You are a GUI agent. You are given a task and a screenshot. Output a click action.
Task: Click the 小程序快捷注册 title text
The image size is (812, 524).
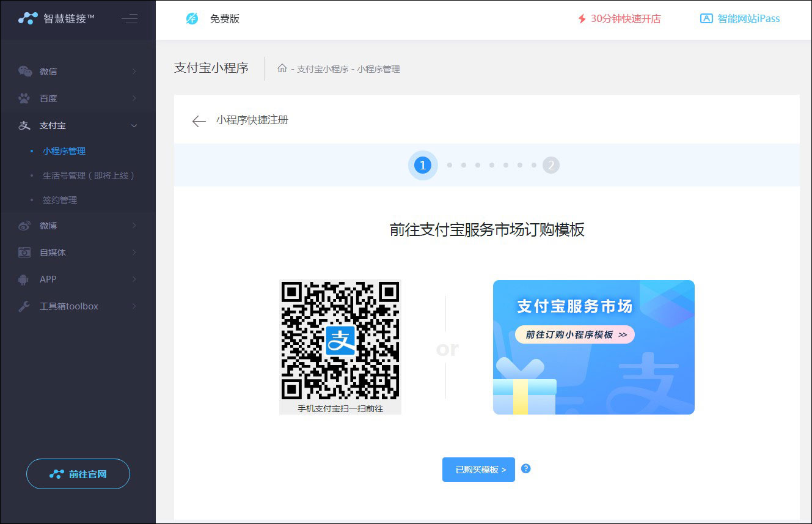point(252,120)
